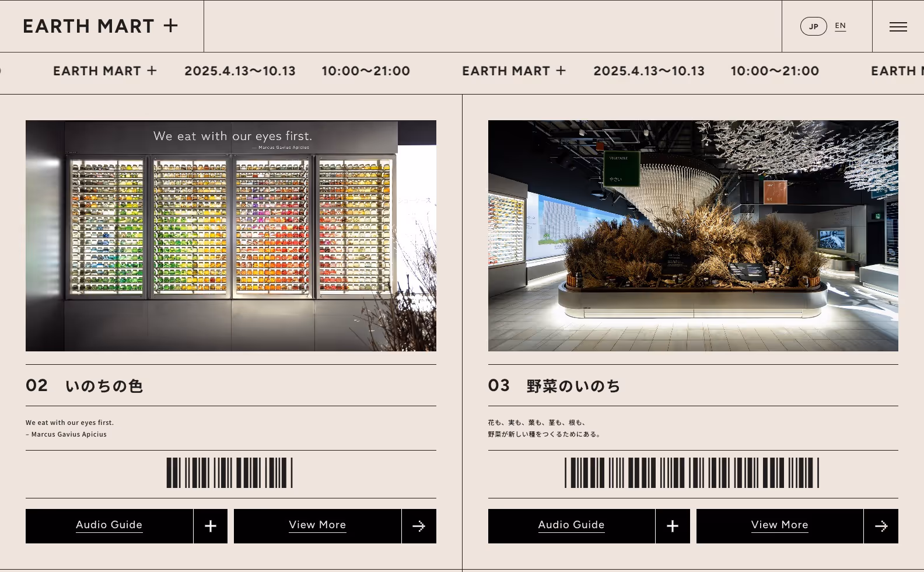
Task: Open the colorful jars wall photo
Action: pos(231,236)
